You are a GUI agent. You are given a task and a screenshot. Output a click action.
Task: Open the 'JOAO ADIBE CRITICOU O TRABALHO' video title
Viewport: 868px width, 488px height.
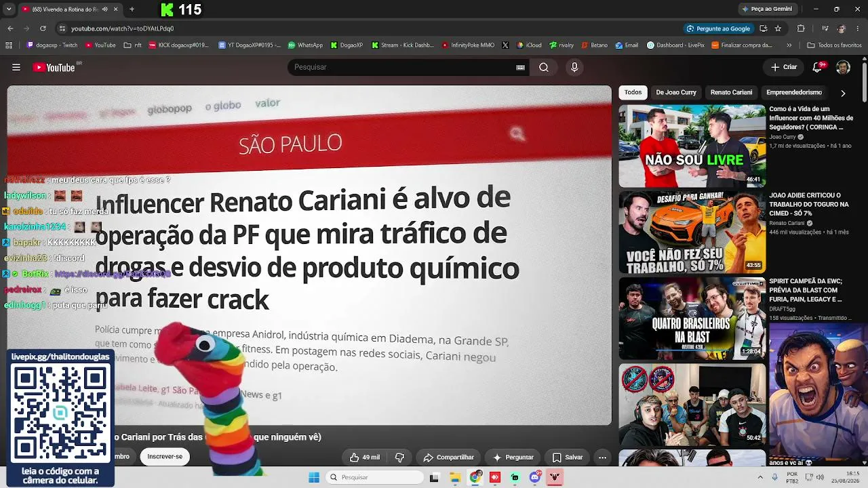809,204
